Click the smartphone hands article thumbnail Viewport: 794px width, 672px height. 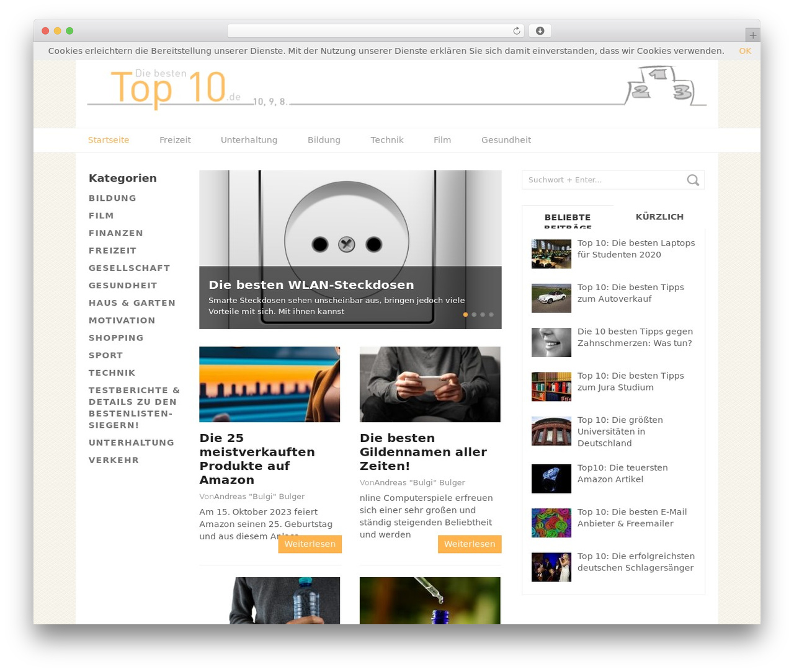[x=430, y=384]
